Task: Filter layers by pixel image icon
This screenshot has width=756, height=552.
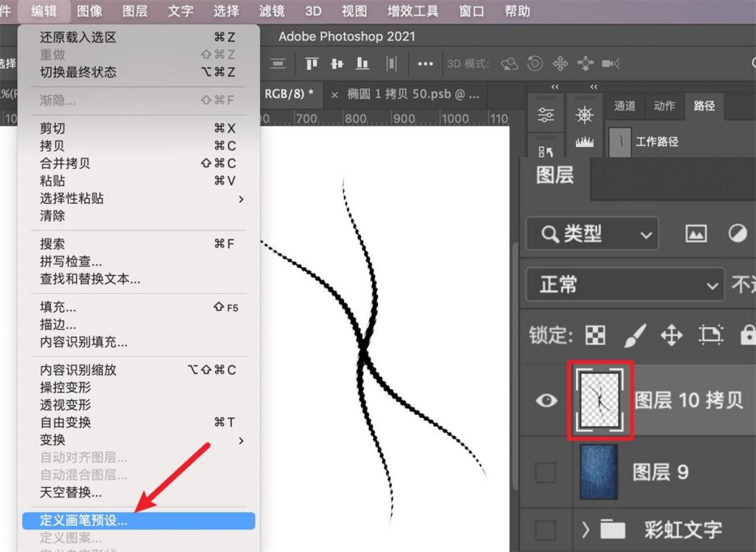Action: coord(696,234)
